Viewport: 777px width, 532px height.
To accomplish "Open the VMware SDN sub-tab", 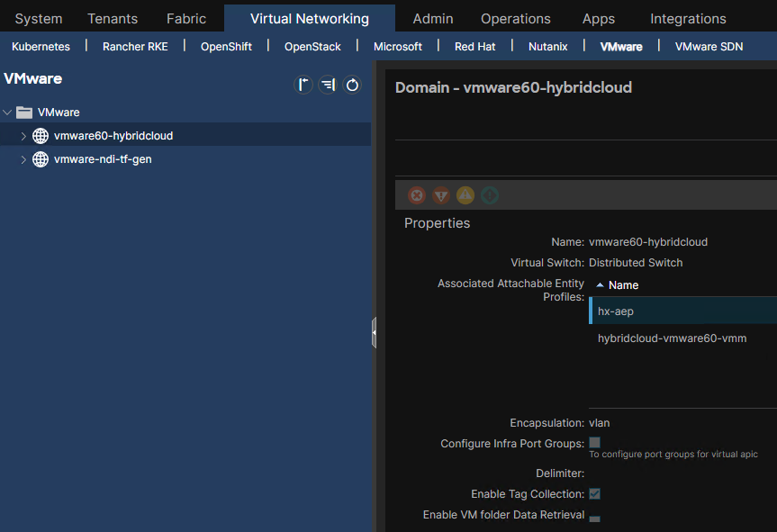I will pos(709,47).
